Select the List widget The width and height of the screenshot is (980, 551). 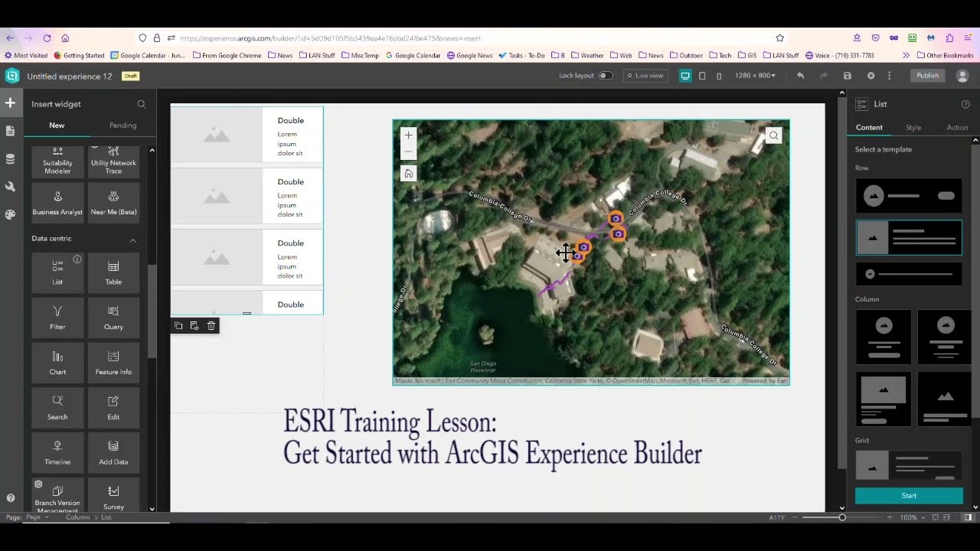(x=57, y=272)
